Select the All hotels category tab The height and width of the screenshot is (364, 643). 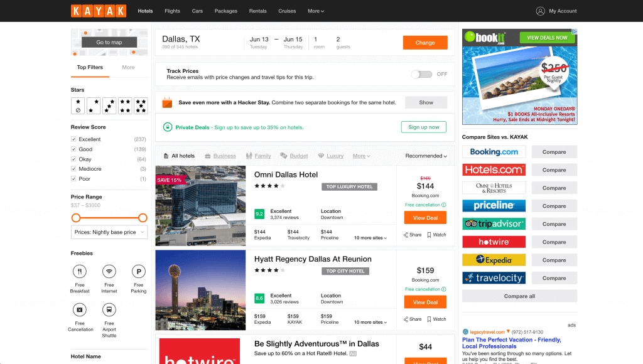179,156
